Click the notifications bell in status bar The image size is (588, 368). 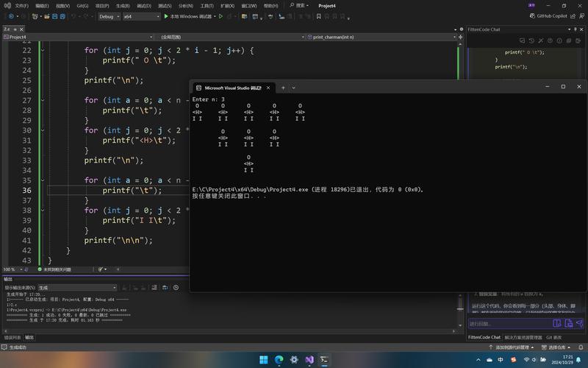tap(581, 347)
